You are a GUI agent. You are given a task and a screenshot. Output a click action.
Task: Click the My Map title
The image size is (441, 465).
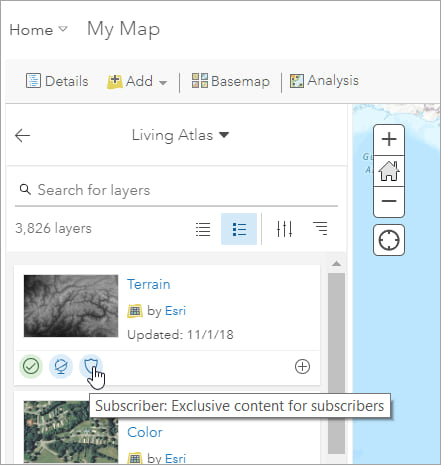click(x=123, y=29)
